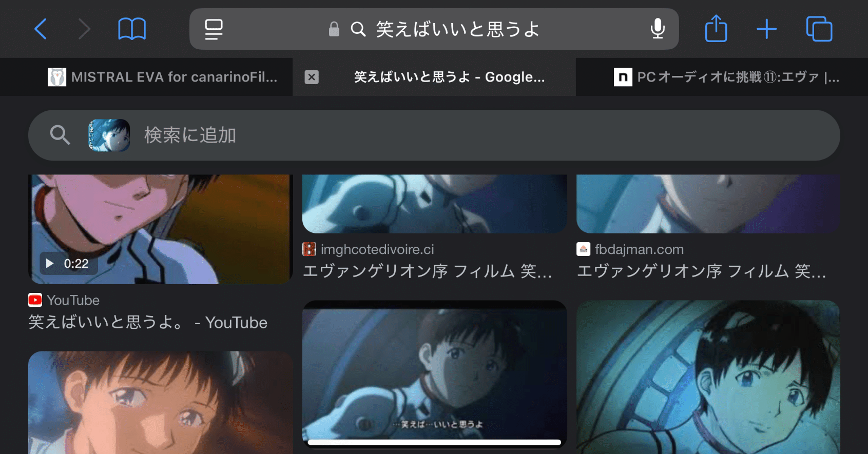868x454 pixels.
Task: Open the subtitled 笑えば…いいと思うよ image
Action: (x=435, y=374)
